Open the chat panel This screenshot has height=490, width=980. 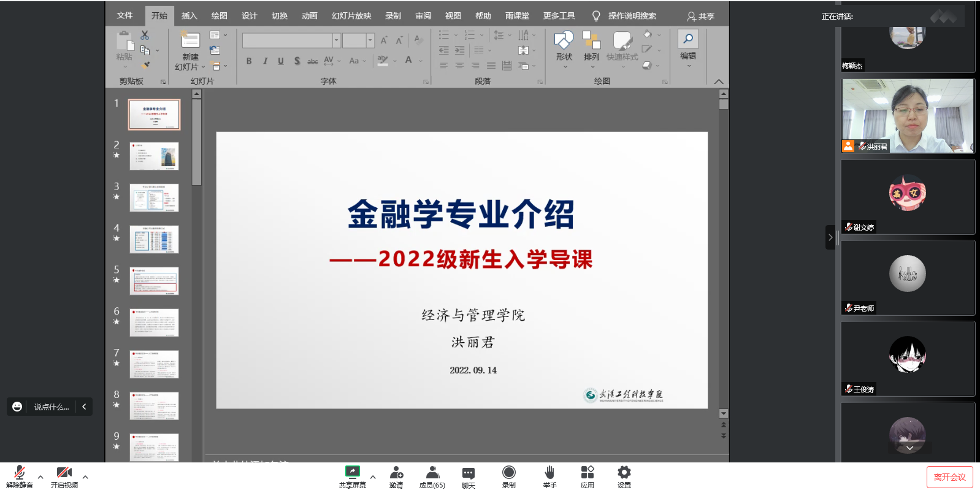[469, 477]
